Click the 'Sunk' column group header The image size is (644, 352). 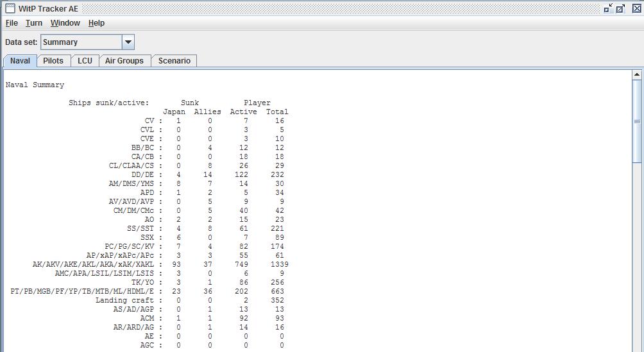coord(190,103)
